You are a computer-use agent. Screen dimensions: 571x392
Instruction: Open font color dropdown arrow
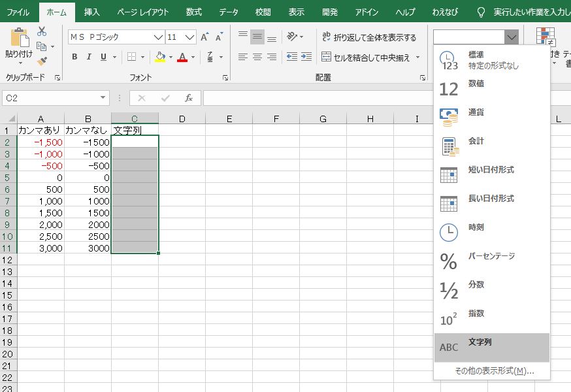[193, 57]
